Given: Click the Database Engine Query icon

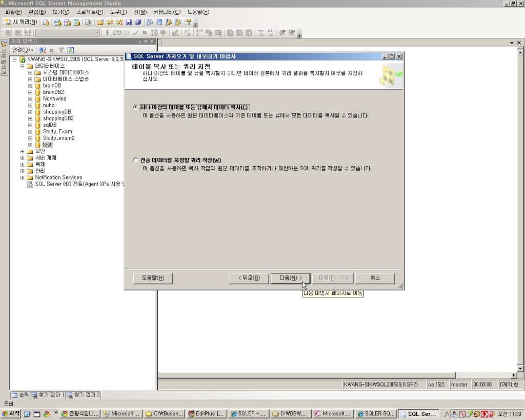Looking at the screenshot, I should 46,23.
